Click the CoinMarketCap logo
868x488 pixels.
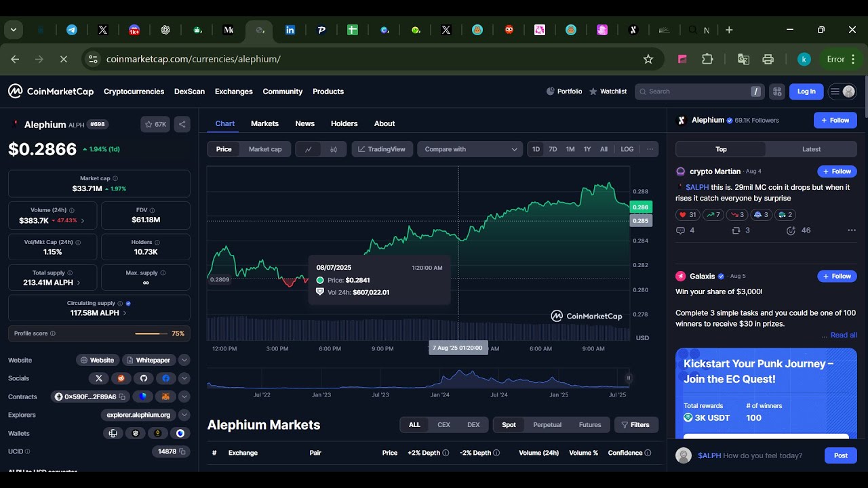click(x=51, y=91)
